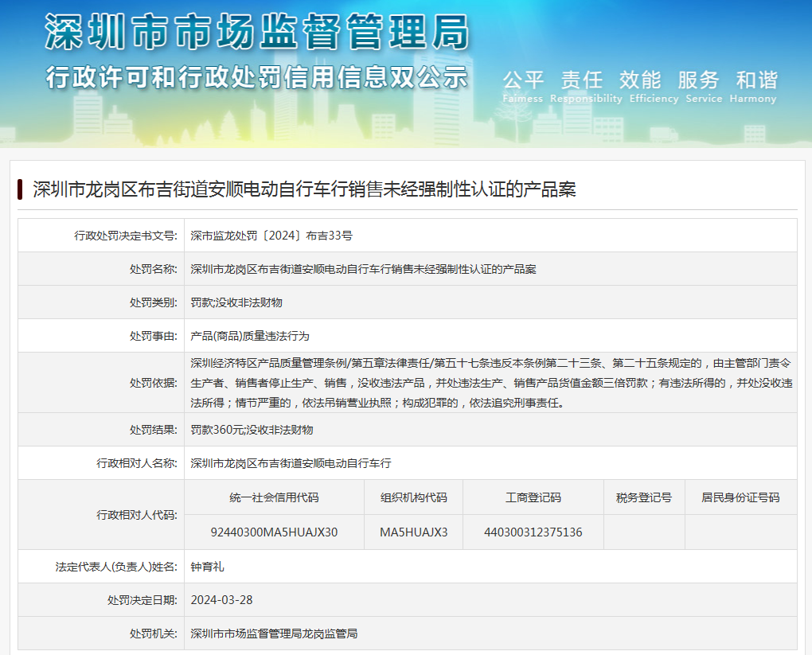Click the 行政许可和行政处罚信用信息双公示 banner subtitle

(x=256, y=77)
